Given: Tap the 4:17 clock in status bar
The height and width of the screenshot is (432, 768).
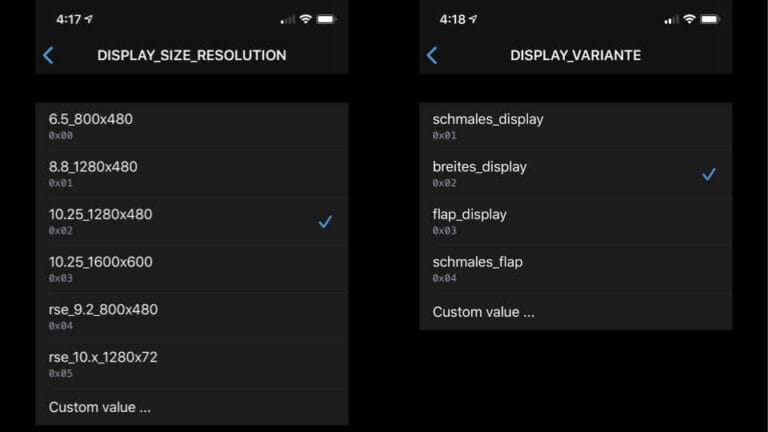Looking at the screenshot, I should (68, 19).
